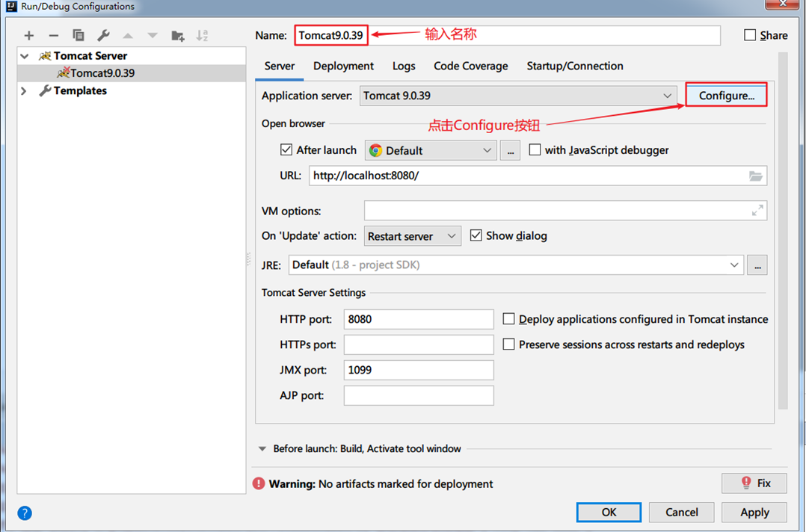Click the red warning error icon
Image resolution: width=806 pixels, height=532 pixels.
pyautogui.click(x=259, y=483)
